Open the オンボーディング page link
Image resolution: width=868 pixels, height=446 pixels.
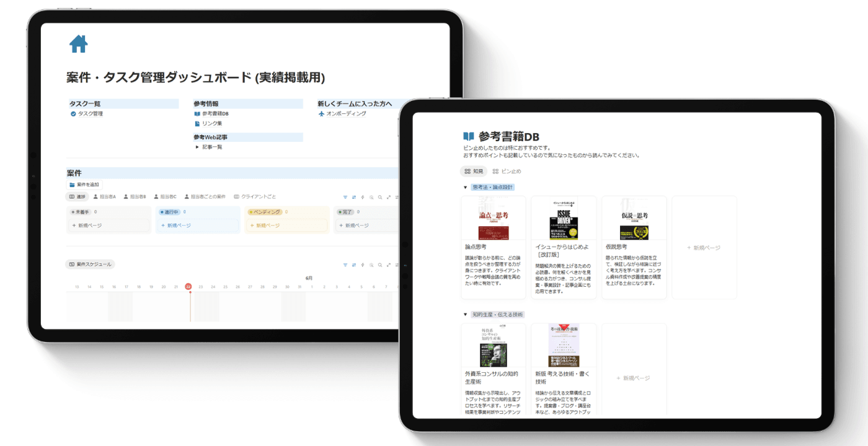click(342, 114)
